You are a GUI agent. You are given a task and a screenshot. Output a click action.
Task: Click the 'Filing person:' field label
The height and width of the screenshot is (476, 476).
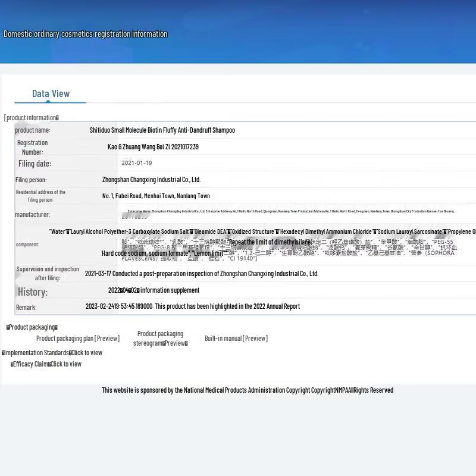point(31,180)
